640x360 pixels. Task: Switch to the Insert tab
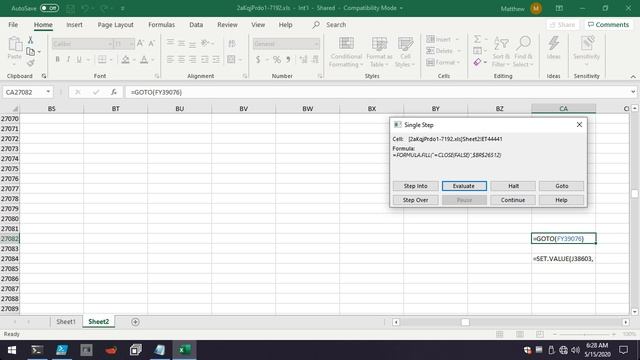coord(74,24)
